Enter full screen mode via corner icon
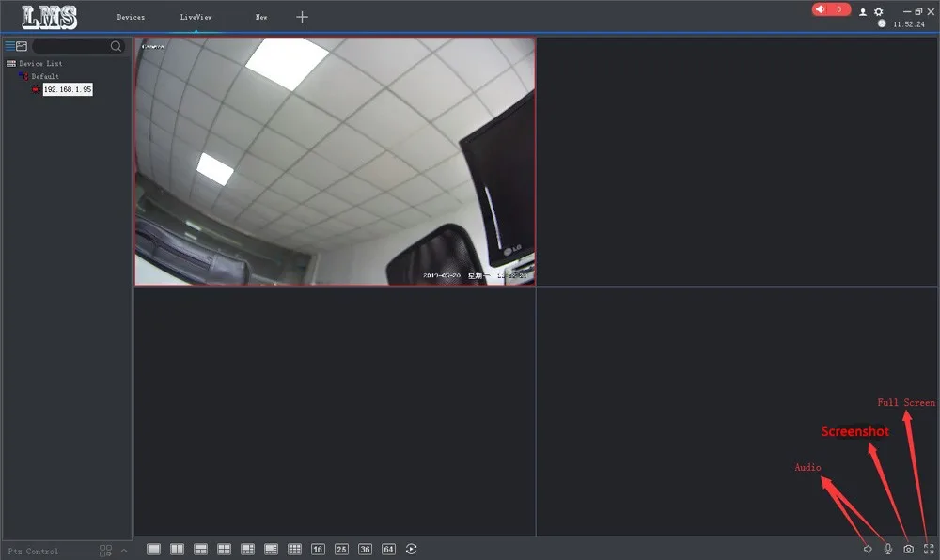The width and height of the screenshot is (940, 560). point(929,550)
